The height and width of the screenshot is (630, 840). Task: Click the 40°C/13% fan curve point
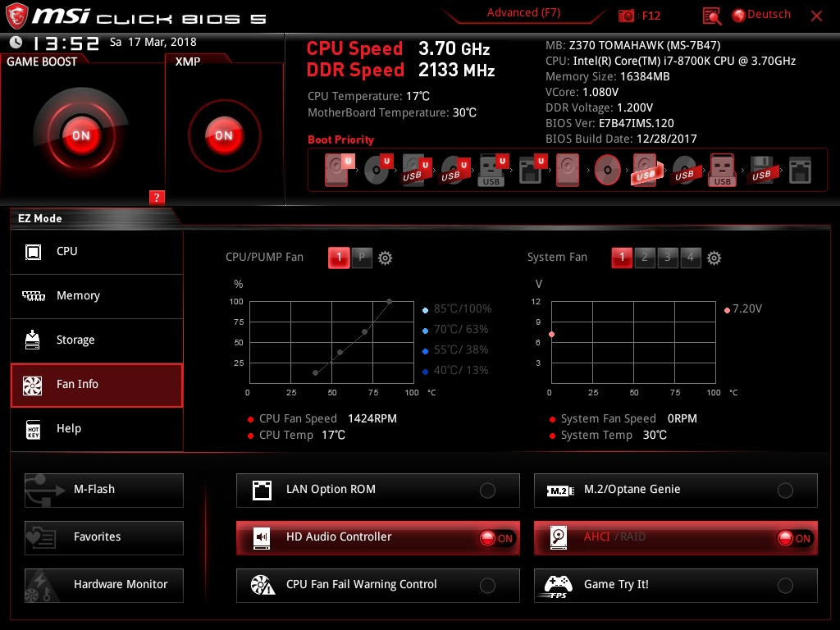(x=316, y=372)
